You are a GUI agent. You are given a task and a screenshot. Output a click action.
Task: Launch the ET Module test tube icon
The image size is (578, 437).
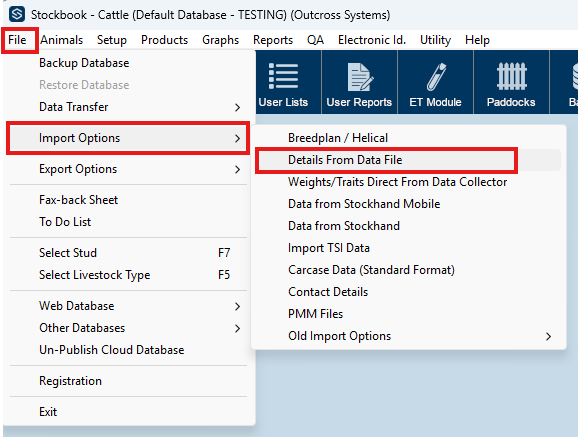tap(436, 77)
